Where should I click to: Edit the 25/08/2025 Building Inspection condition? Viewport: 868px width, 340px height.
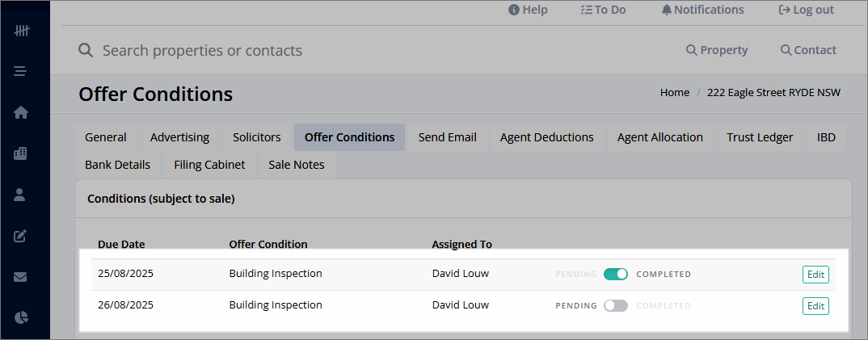[815, 275]
